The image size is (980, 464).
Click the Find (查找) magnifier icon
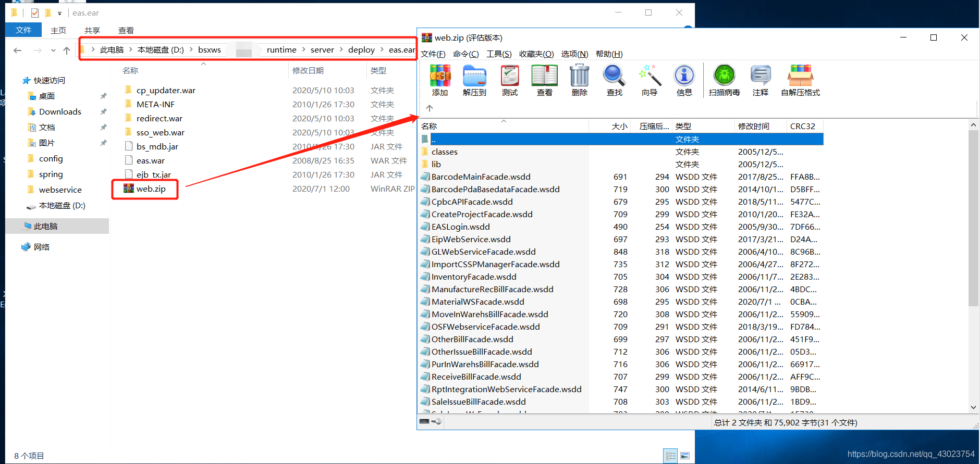click(x=615, y=80)
